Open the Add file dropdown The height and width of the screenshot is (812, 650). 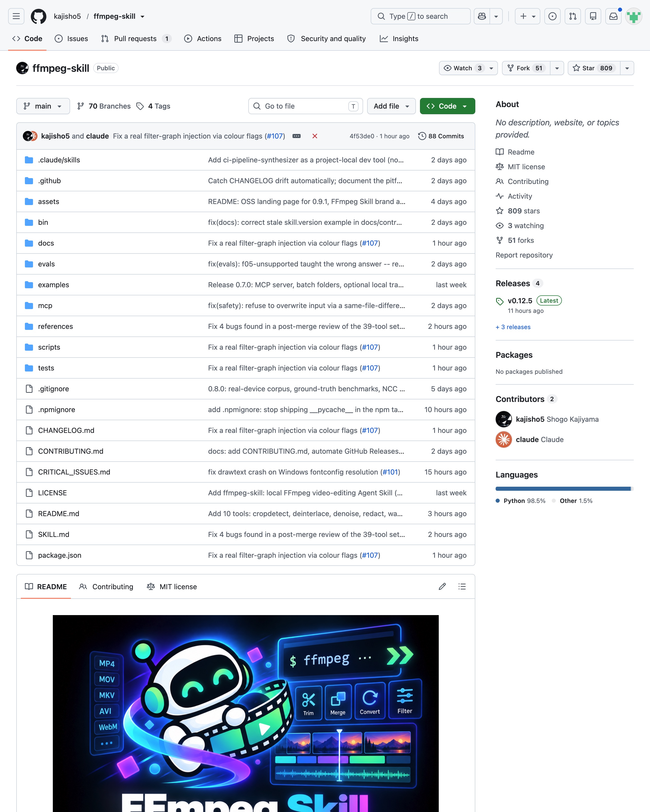pos(391,106)
